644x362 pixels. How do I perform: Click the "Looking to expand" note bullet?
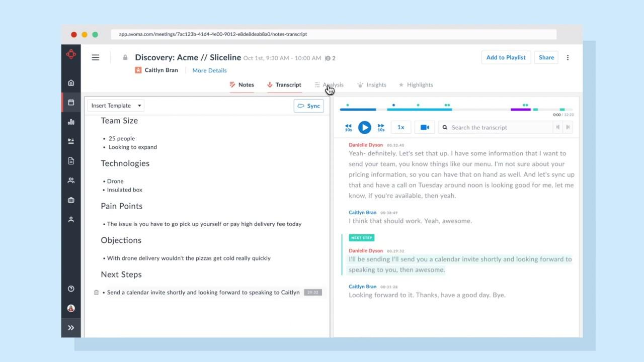pos(133,147)
